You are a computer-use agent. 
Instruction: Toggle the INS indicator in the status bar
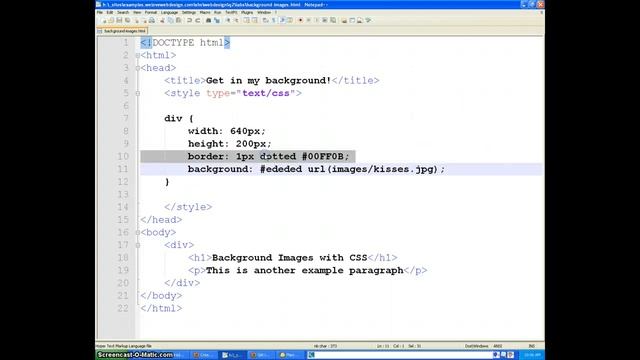tap(531, 346)
